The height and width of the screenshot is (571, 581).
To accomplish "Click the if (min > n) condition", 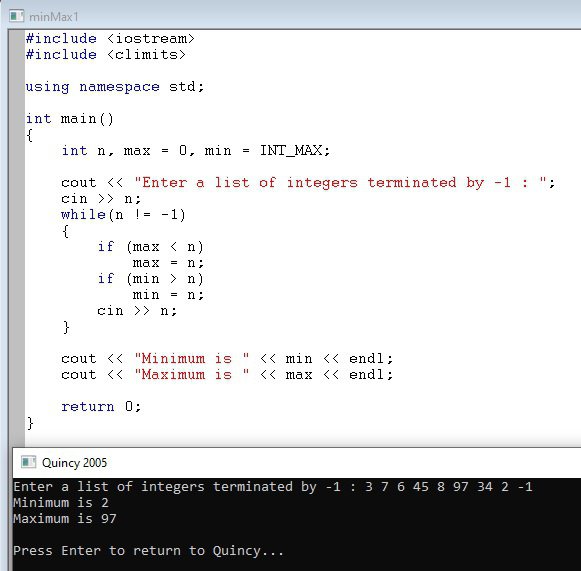I will 150,279.
